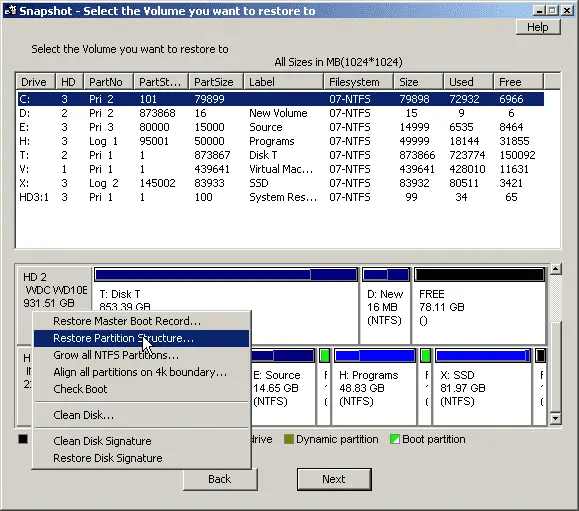Select the HD3:1 System Res... row
579x511 pixels.
[281, 197]
